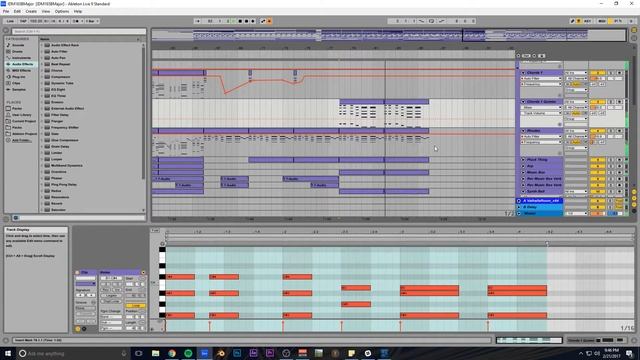Screen dimensions: 640x360
Task: Open the Create menu
Action: (x=31, y=11)
